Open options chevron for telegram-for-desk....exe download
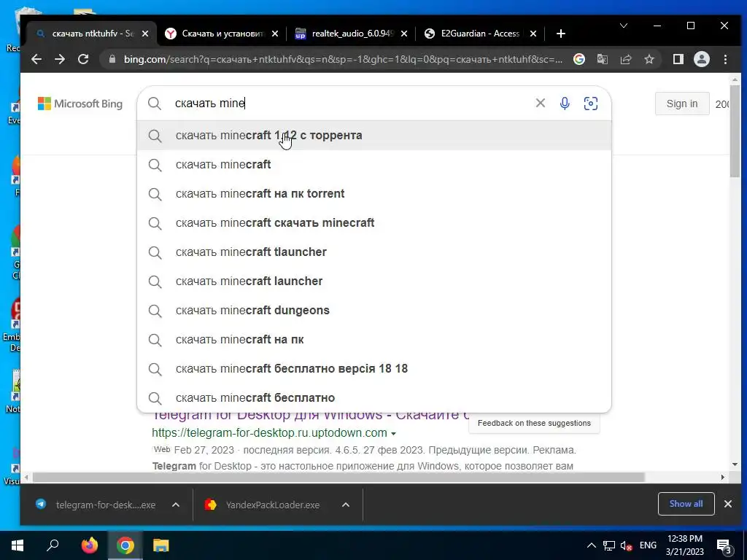The width and height of the screenshot is (747, 560). tap(176, 505)
